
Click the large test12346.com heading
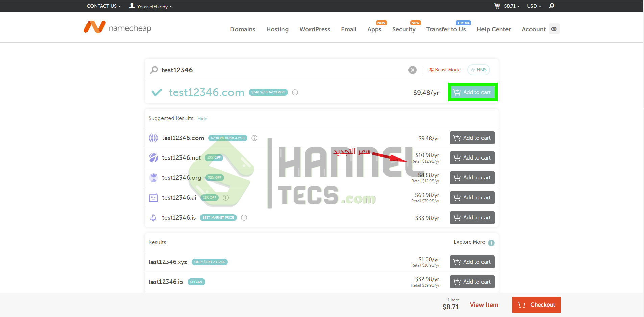[x=206, y=92]
